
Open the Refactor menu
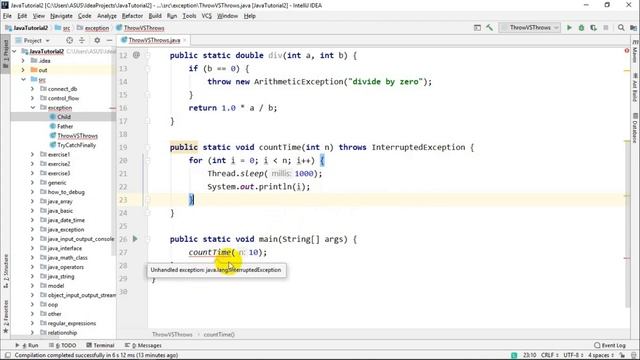coord(132,16)
